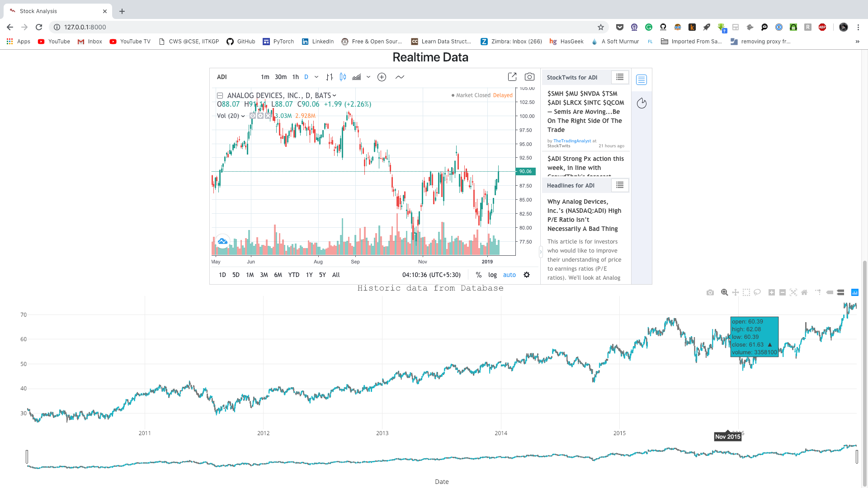Select Plotly lasso select tool
Viewport: 868px width, 488px height.
tap(757, 292)
